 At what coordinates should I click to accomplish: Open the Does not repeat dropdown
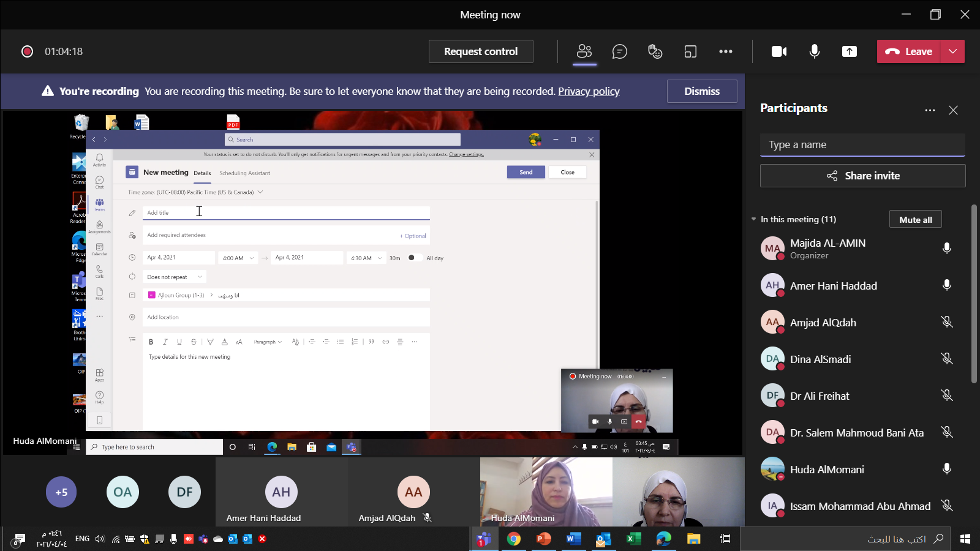click(175, 277)
